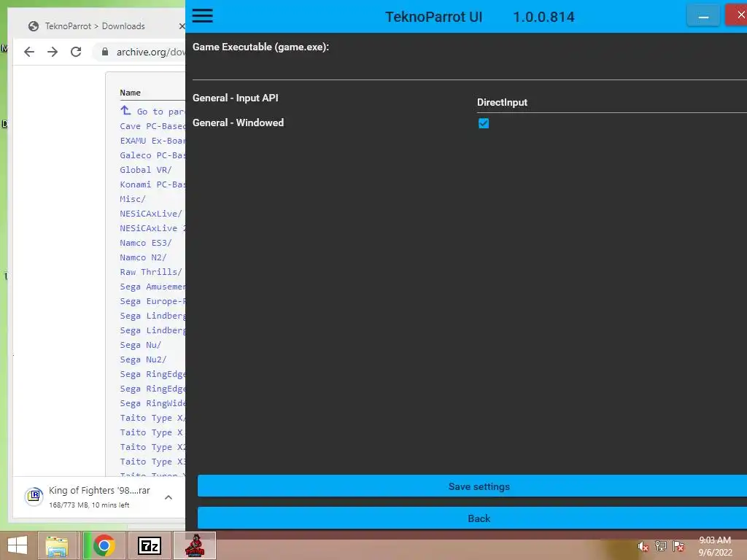This screenshot has height=560, width=747.
Task: Open the Galeco PC-Based folder link
Action: (152, 155)
